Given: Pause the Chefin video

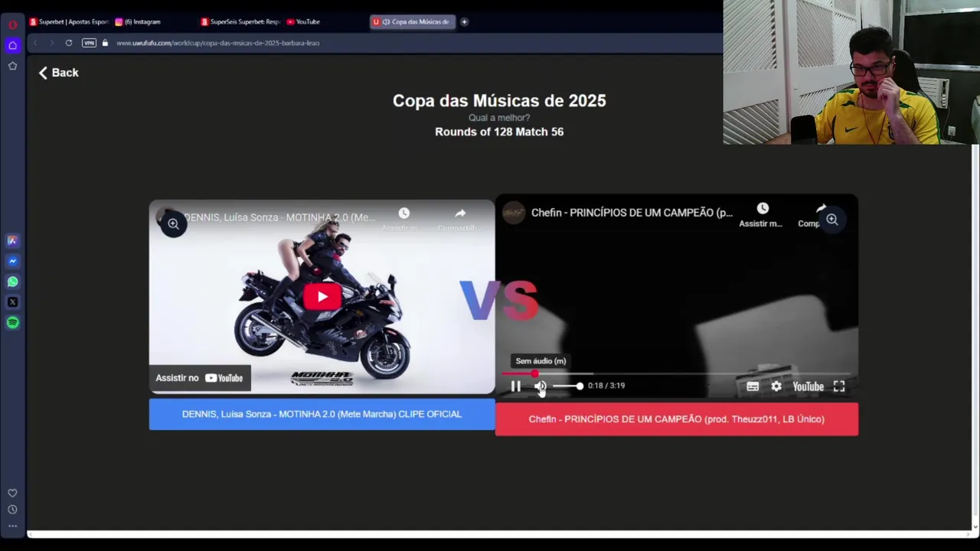Looking at the screenshot, I should coord(516,386).
